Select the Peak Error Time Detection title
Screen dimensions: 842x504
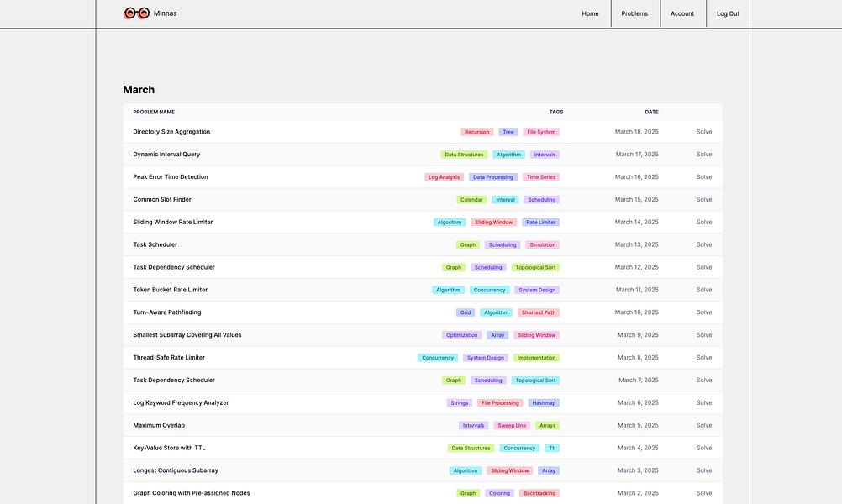pos(171,177)
